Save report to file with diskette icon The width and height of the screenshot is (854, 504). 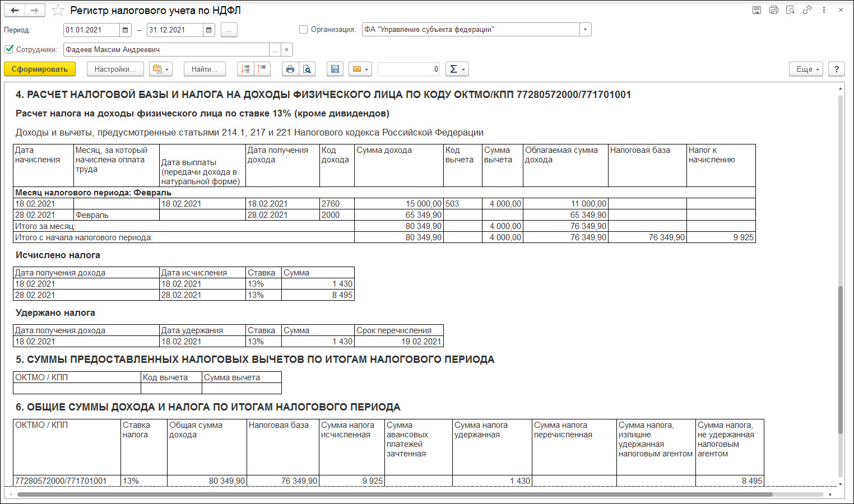coord(335,69)
